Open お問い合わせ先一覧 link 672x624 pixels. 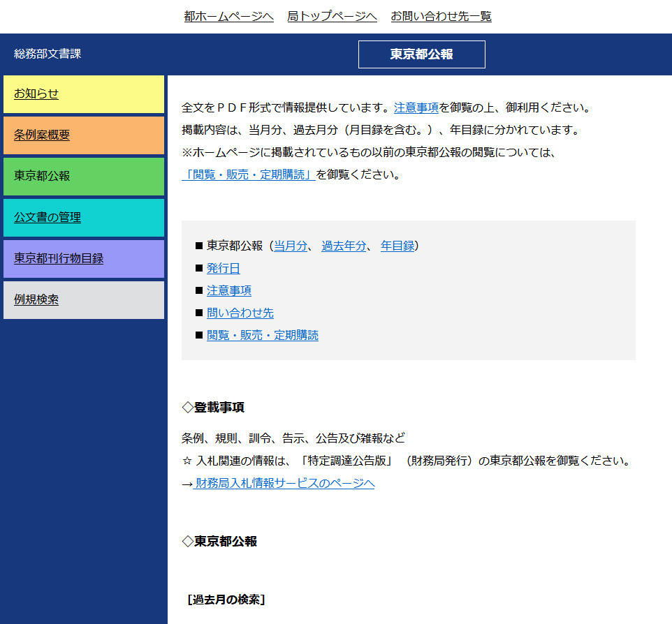click(441, 16)
